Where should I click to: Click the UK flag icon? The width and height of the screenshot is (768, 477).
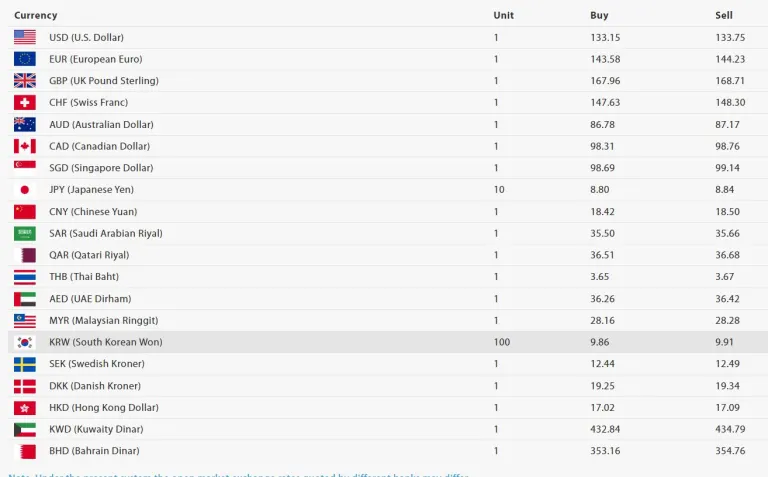(25, 81)
